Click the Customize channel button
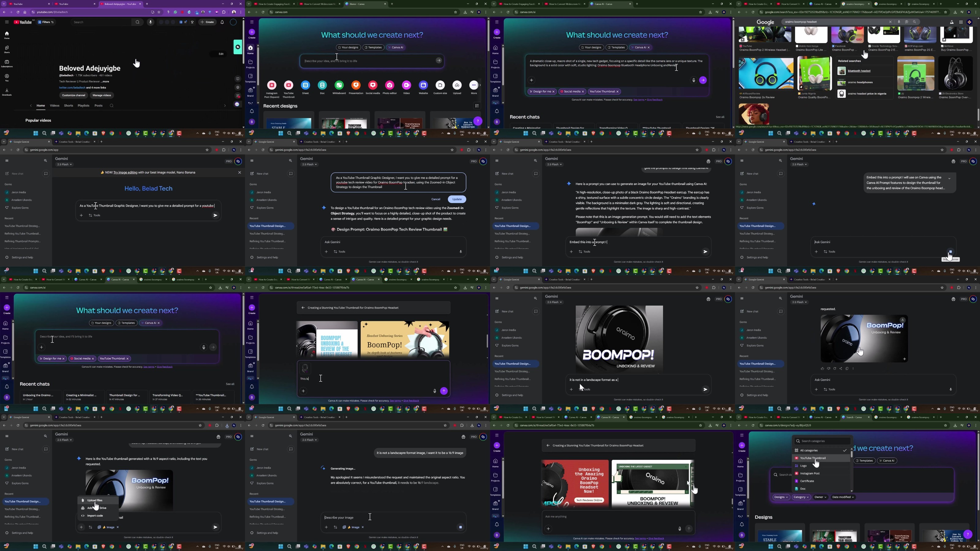The width and height of the screenshot is (980, 551). (x=73, y=96)
